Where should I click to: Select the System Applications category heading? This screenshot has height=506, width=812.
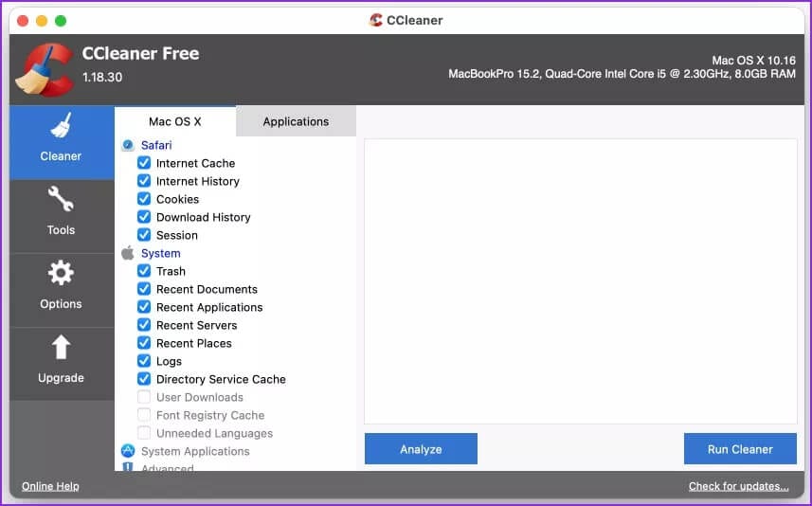tap(195, 451)
